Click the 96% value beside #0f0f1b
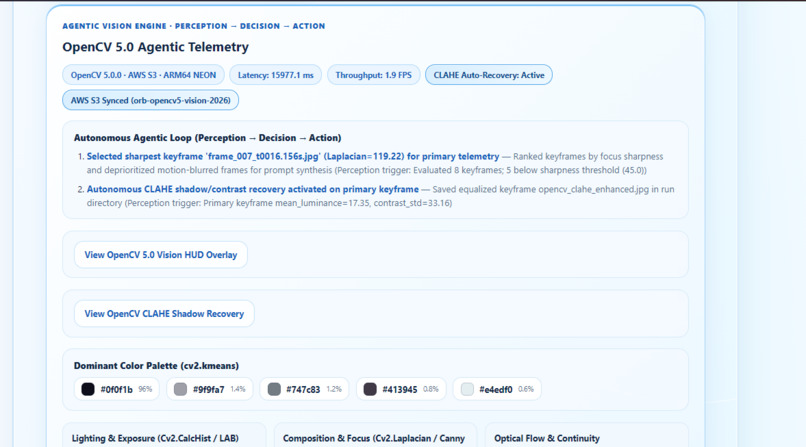The height and width of the screenshot is (447, 806). click(145, 389)
